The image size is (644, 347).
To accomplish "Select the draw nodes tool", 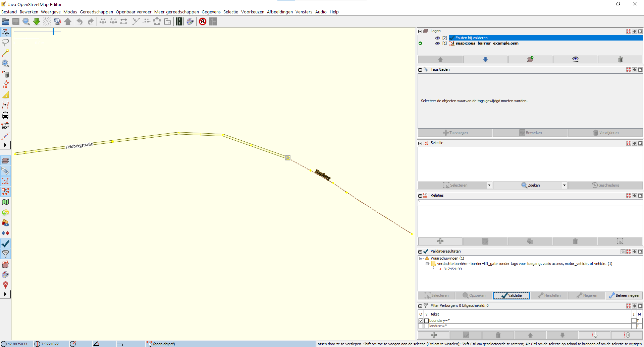I will [x=5, y=53].
